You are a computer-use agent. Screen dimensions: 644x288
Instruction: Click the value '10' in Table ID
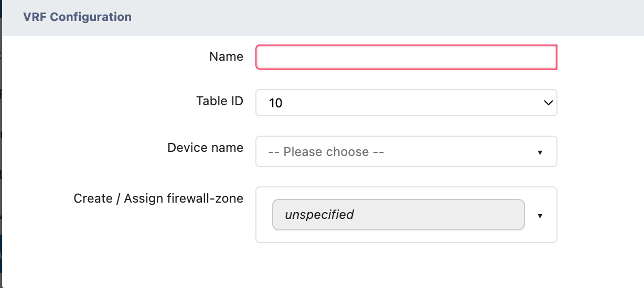click(x=275, y=103)
